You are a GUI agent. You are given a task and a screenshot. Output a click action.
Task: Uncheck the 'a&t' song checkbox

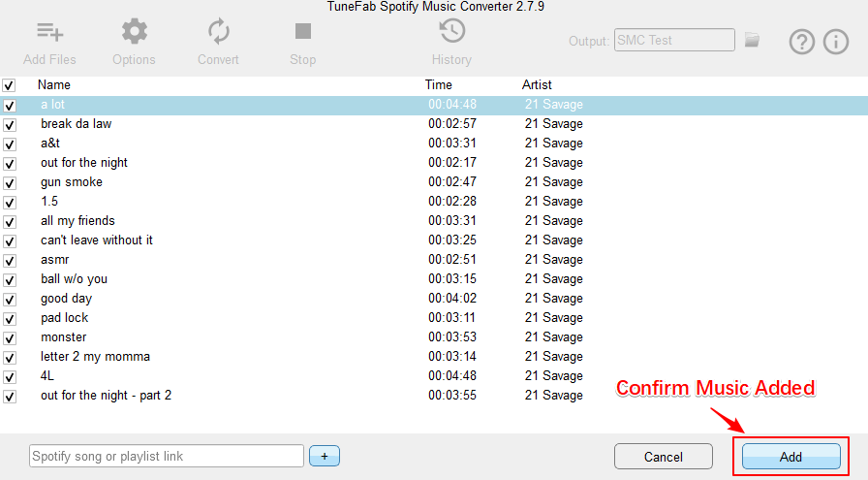(10, 144)
